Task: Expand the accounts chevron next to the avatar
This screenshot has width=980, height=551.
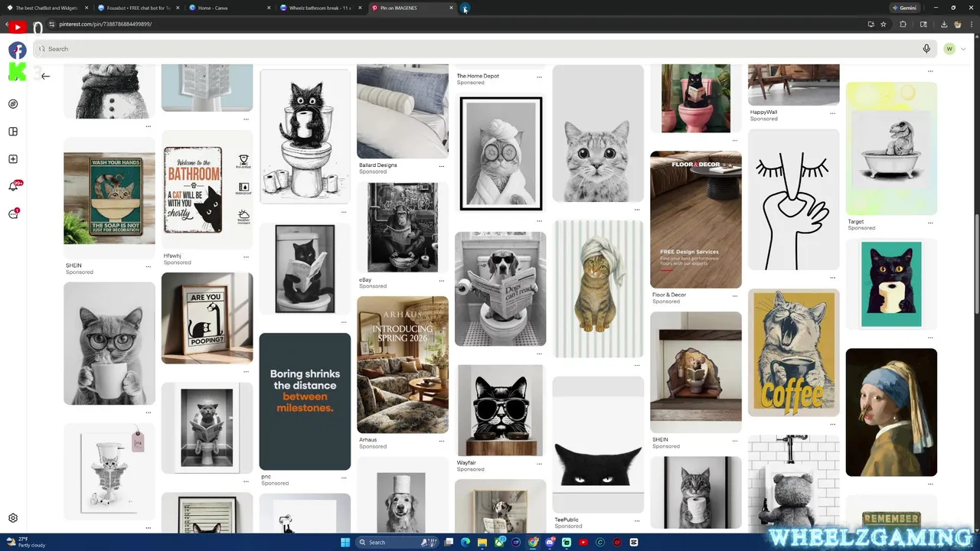Action: tap(963, 49)
